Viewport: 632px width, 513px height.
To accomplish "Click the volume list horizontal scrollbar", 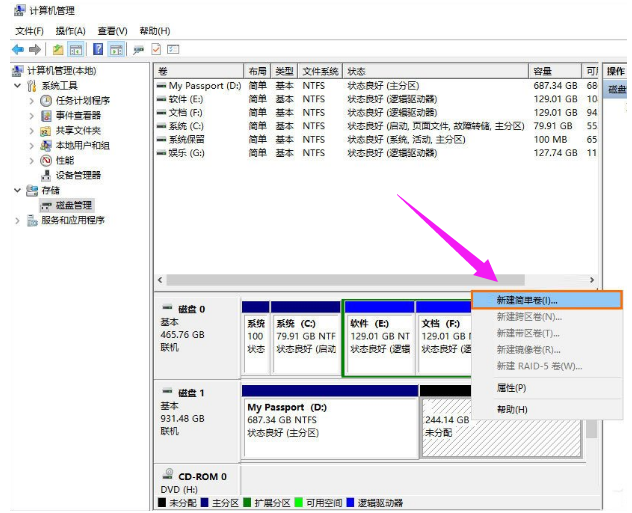I will pos(320,281).
